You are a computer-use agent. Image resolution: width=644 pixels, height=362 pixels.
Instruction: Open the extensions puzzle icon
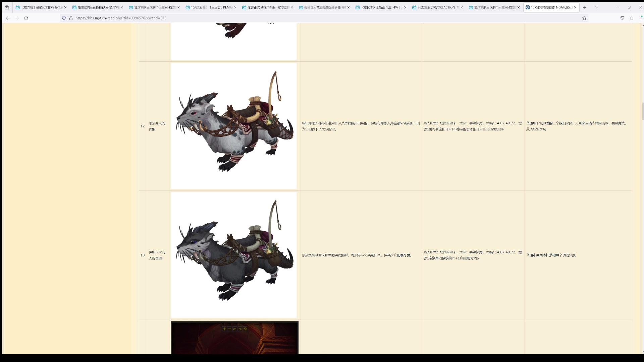click(631, 18)
